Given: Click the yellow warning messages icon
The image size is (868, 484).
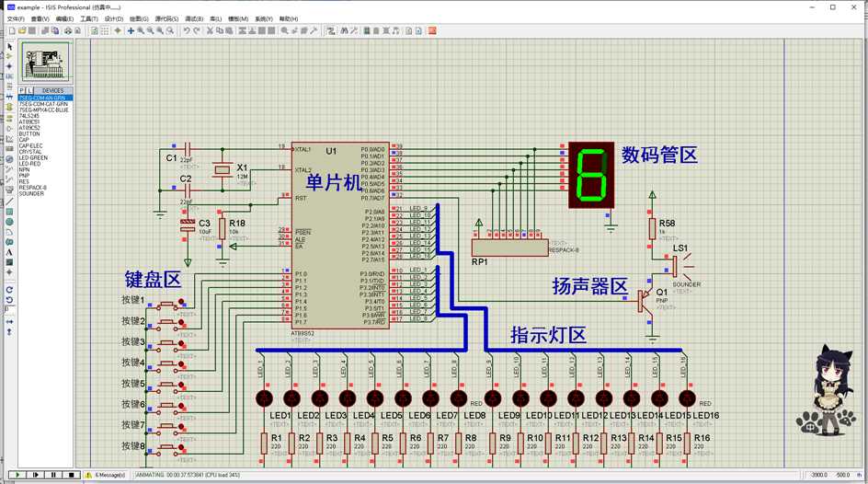Looking at the screenshot, I should [x=88, y=475].
